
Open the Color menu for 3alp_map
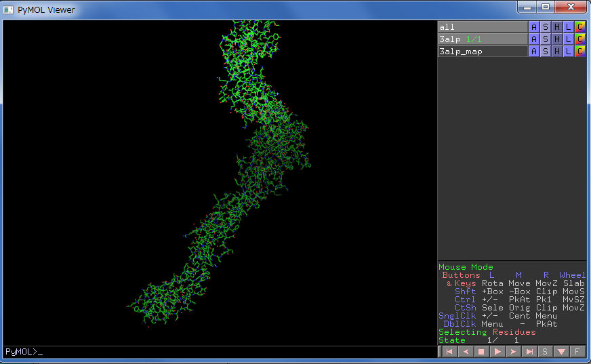click(x=579, y=52)
